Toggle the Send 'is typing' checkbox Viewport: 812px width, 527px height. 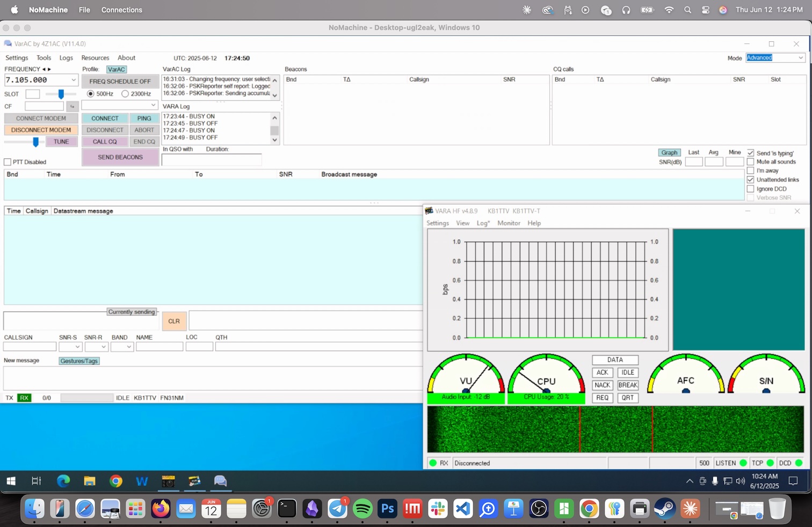tap(751, 153)
